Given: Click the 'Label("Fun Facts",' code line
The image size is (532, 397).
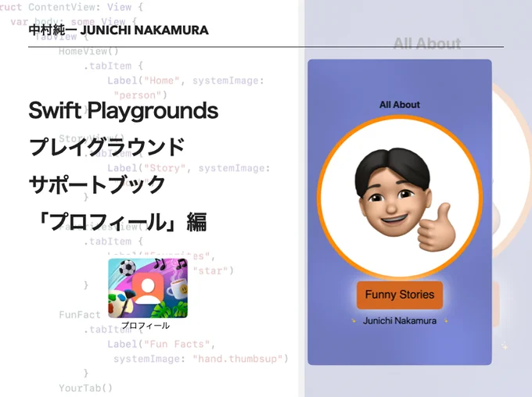Looking at the screenshot, I should (161, 344).
